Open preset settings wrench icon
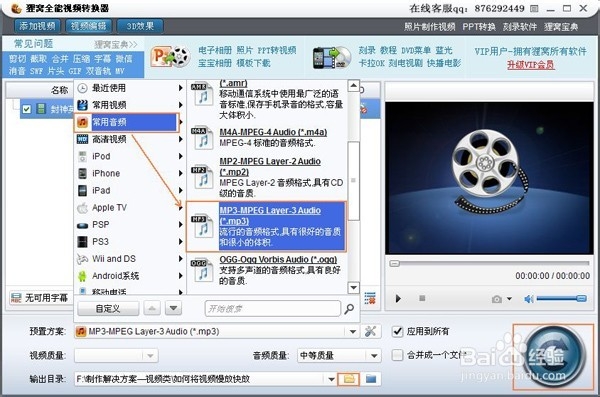Viewport: 600px width, 397px height. point(370,332)
